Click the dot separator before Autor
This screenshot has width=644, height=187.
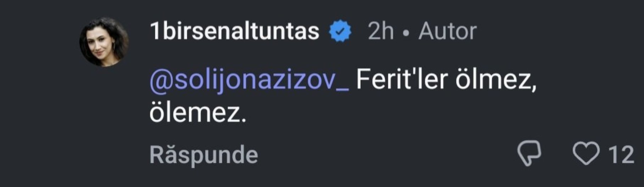click(x=406, y=33)
